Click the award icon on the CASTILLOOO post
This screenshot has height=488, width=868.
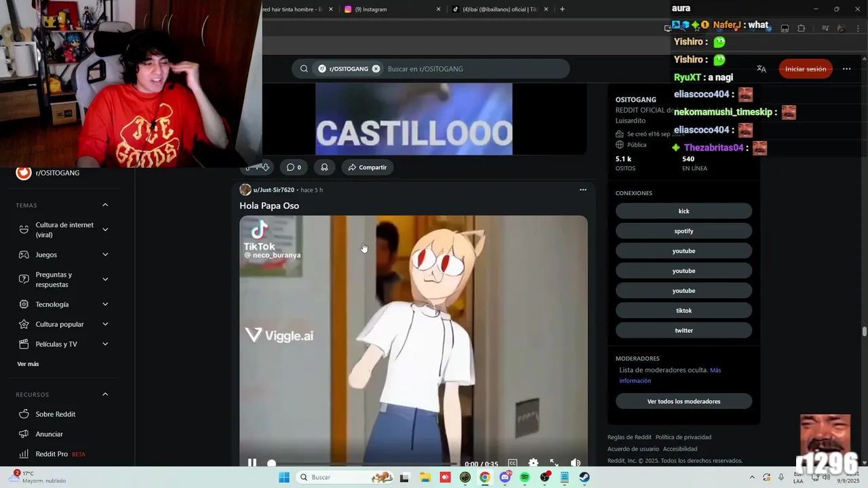coord(324,167)
